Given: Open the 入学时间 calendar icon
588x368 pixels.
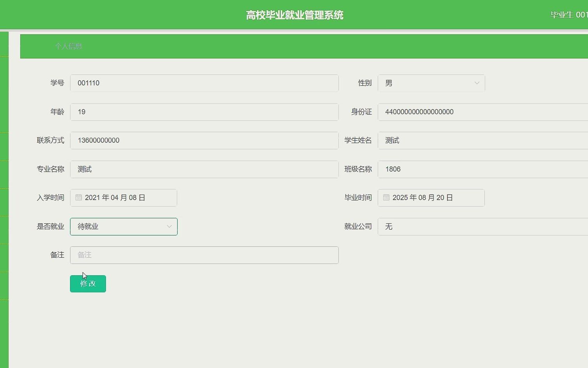Looking at the screenshot, I should [78, 198].
